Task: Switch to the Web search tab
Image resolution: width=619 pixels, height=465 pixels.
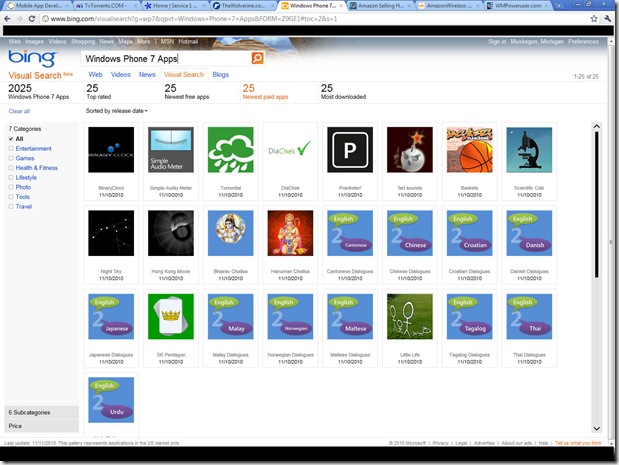Action: point(95,74)
